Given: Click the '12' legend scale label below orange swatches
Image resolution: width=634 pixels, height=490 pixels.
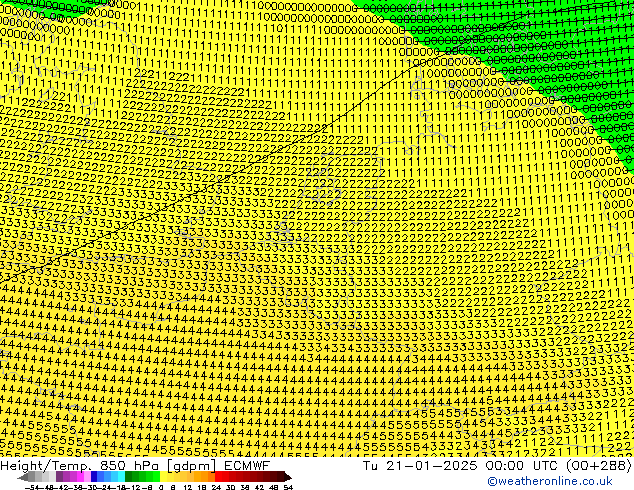Looking at the screenshot, I should 188,487.
